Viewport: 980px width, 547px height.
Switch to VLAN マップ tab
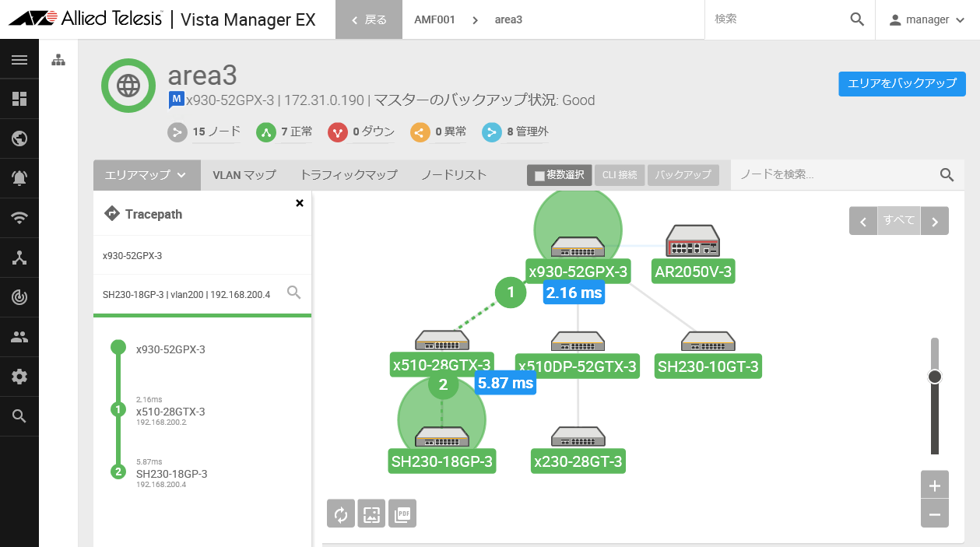pyautogui.click(x=244, y=175)
